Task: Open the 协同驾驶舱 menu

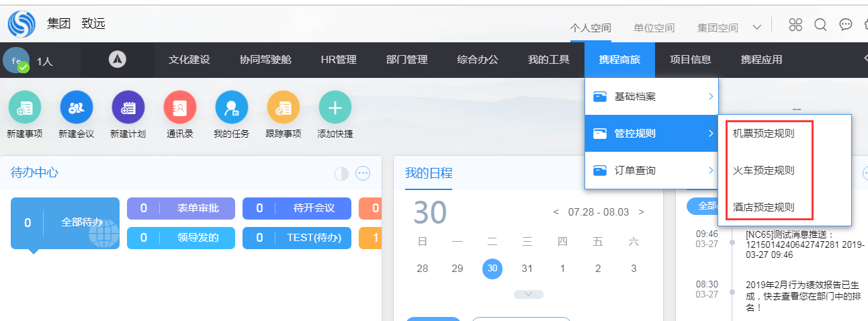Action: click(x=265, y=60)
